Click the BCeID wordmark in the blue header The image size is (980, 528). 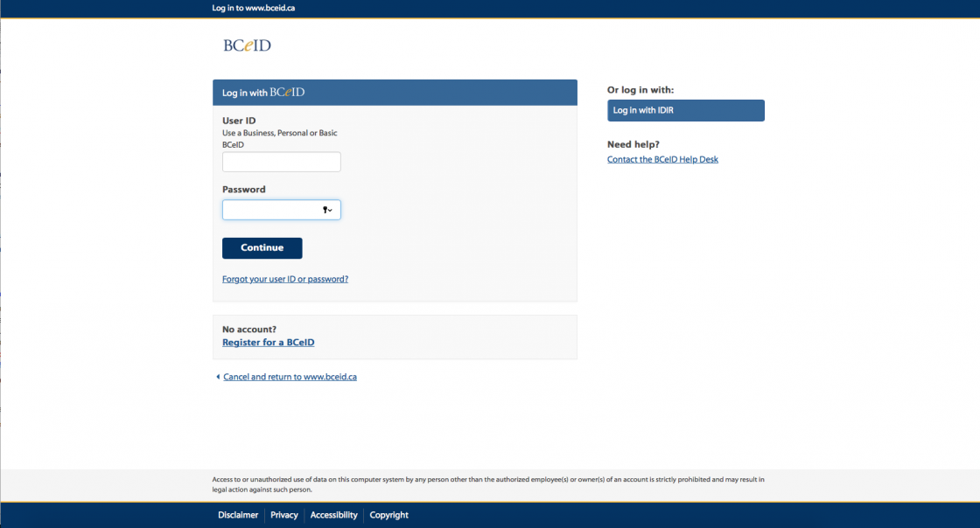point(288,91)
